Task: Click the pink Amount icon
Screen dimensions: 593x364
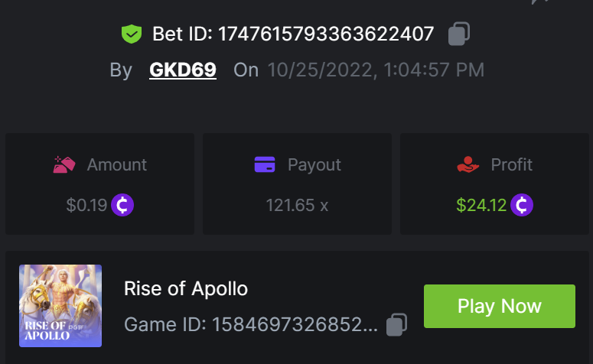Action: pyautogui.click(x=64, y=164)
